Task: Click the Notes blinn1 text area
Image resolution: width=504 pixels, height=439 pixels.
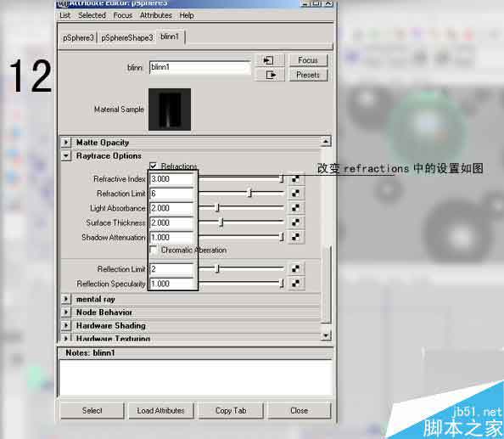Action: [196, 378]
